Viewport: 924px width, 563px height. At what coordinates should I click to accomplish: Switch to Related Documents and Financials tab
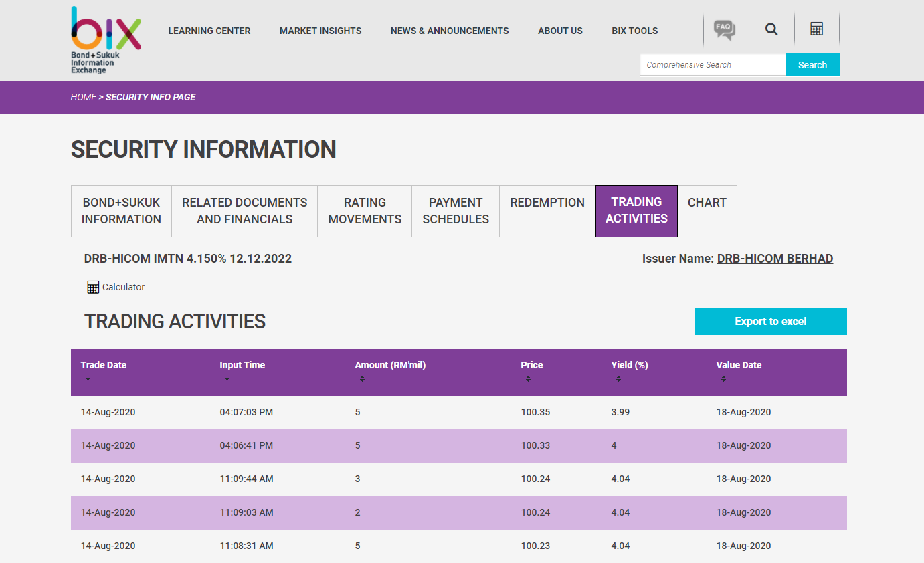[245, 211]
